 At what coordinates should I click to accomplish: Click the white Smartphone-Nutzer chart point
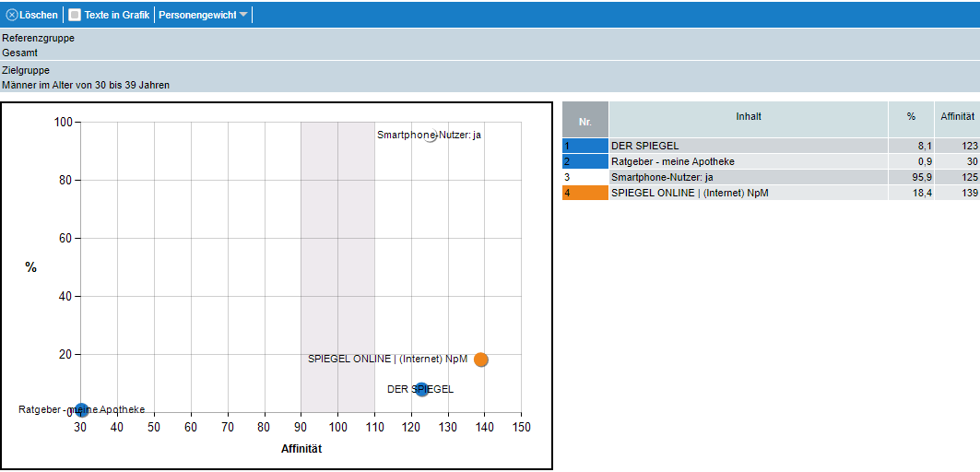click(x=431, y=136)
